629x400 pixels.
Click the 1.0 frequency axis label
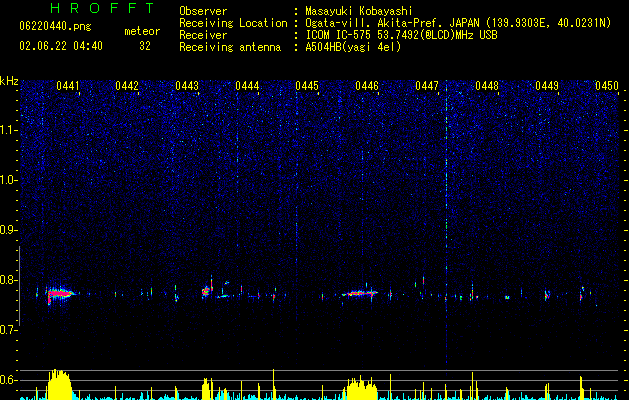pyautogui.click(x=8, y=180)
